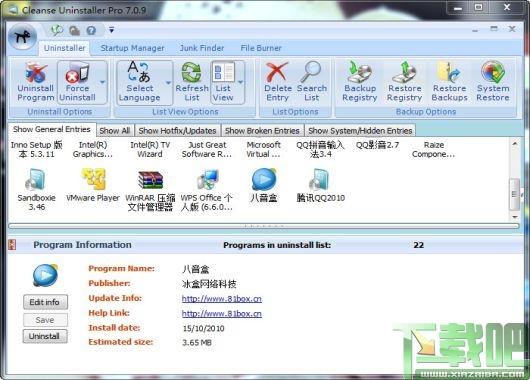The image size is (530, 380).
Task: Open the Help Link 81box.cn link
Action: tap(222, 314)
